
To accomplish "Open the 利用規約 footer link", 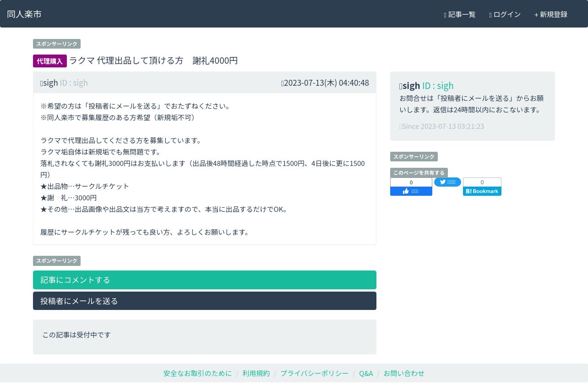I will tap(256, 373).
